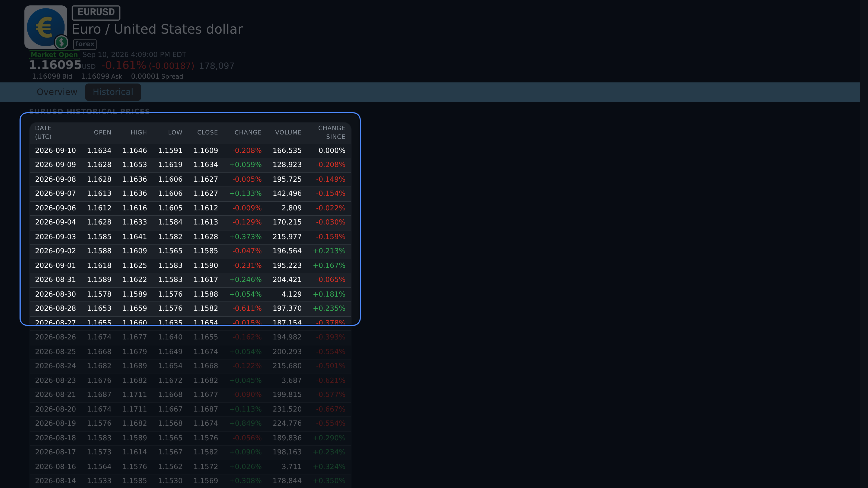Click the 0.00001 Spread value
This screenshot has height=488, width=868.
157,76
